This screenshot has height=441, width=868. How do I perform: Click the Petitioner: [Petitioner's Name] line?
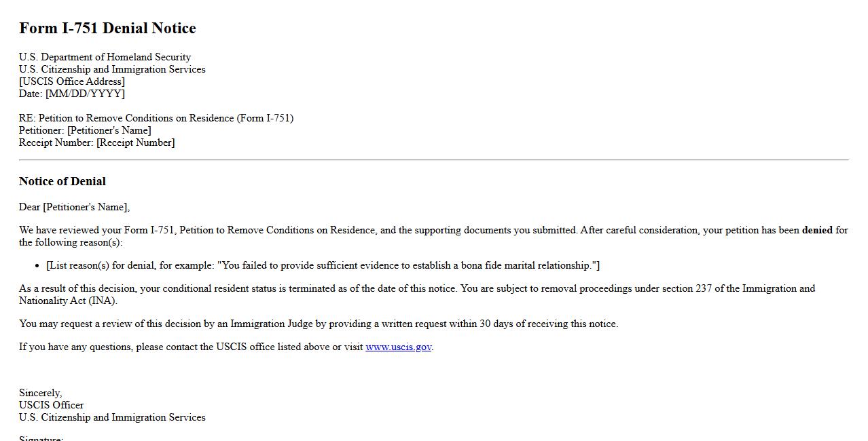[x=85, y=130]
